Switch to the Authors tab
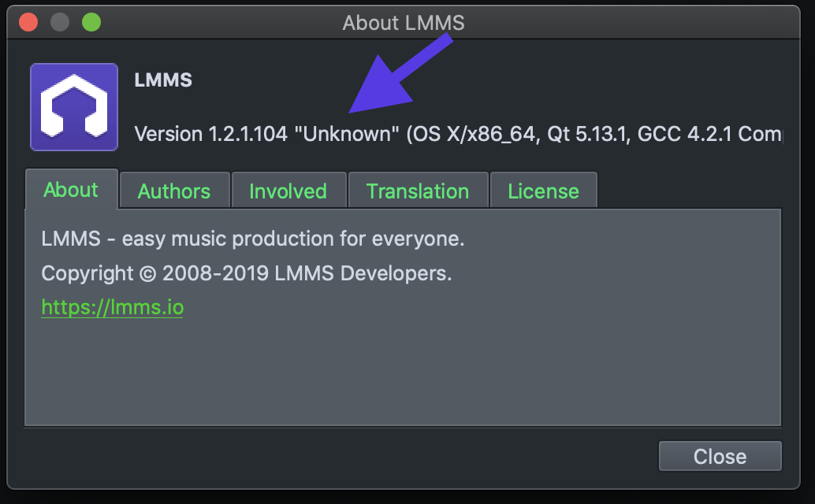This screenshot has width=815, height=504. tap(174, 191)
